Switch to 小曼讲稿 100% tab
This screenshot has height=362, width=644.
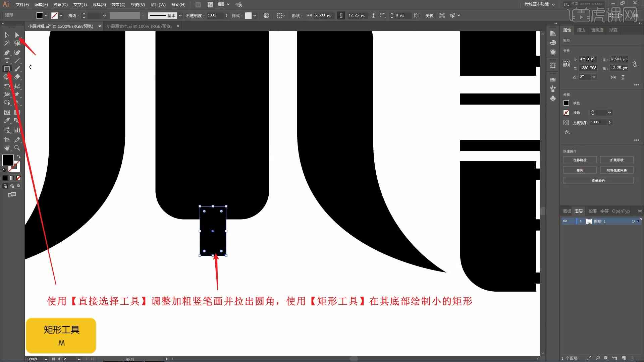click(139, 26)
